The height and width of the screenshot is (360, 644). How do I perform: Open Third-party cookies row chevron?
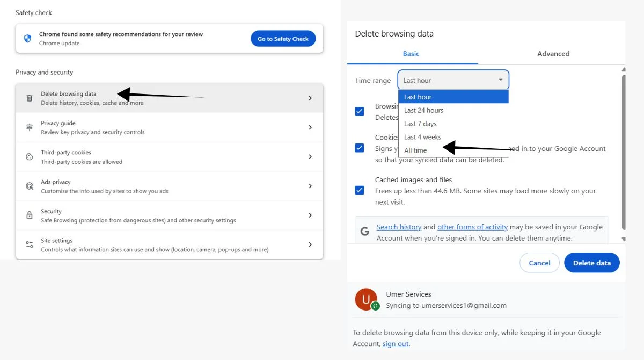coord(310,157)
